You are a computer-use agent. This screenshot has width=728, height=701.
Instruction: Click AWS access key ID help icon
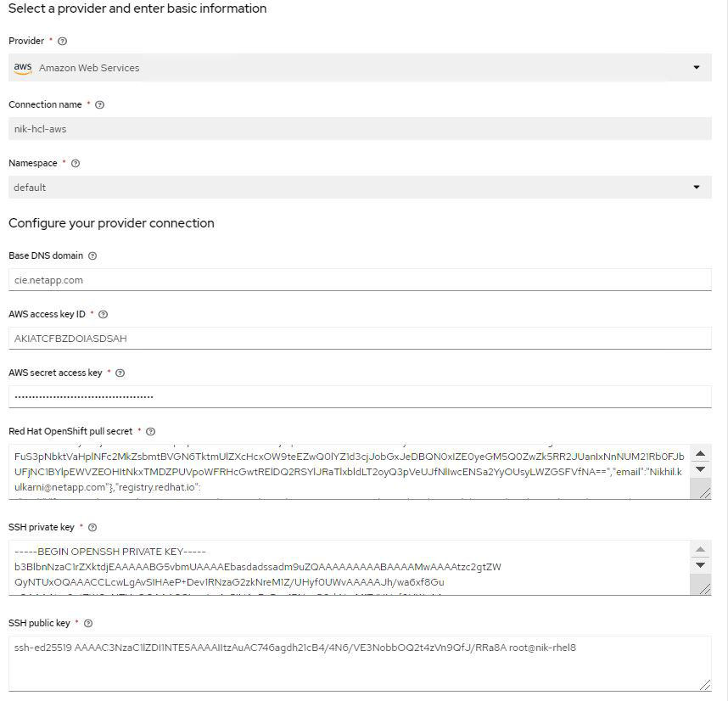(104, 314)
